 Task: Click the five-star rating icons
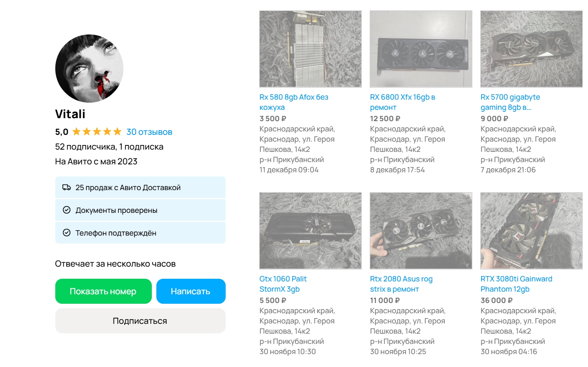(x=97, y=132)
